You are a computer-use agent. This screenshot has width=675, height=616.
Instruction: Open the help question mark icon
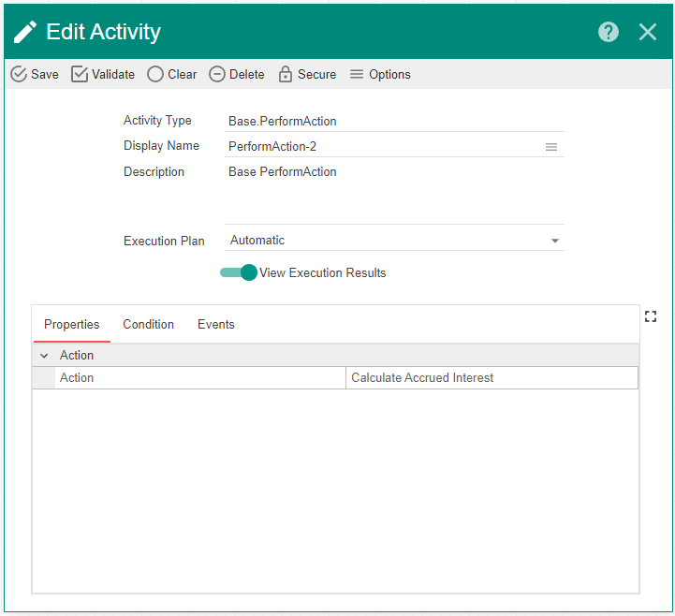[x=609, y=32]
